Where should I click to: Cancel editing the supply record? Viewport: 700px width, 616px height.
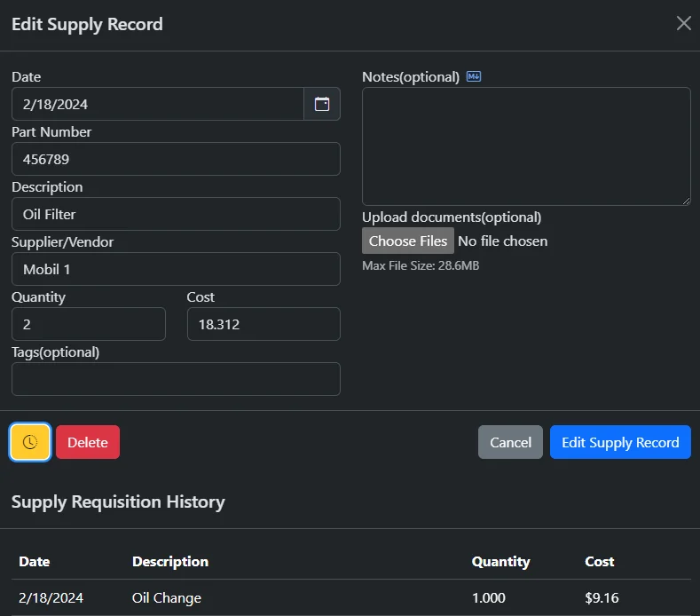510,442
